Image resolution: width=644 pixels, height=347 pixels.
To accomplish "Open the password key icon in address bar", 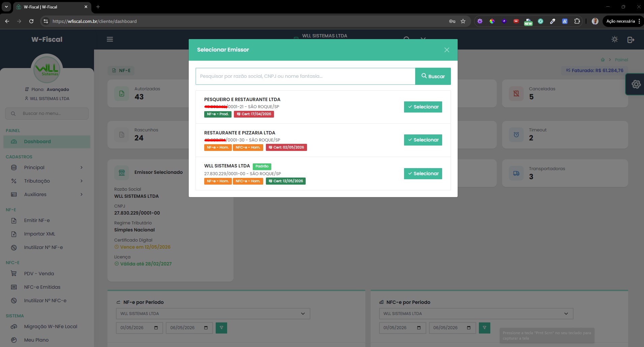I will coord(452,21).
